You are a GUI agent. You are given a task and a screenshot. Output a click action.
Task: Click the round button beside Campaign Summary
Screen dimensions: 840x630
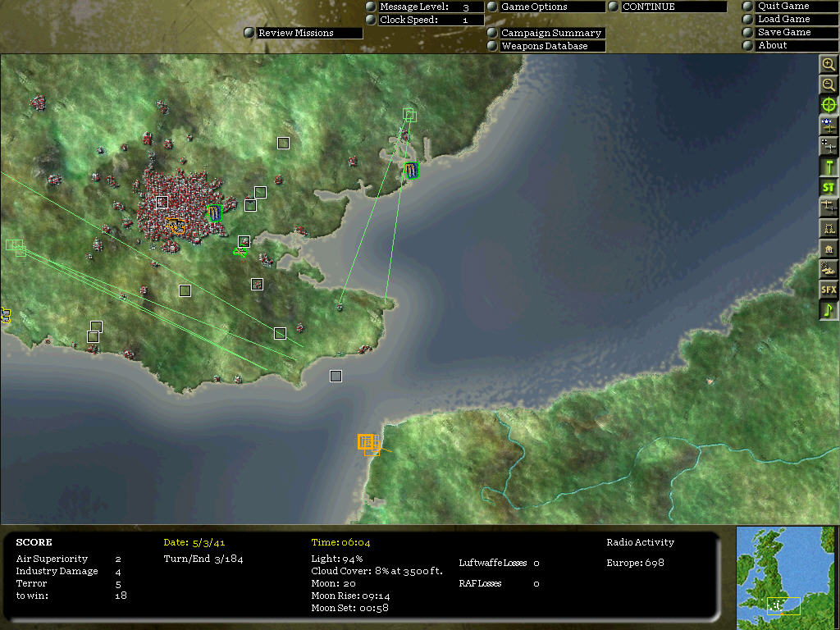pos(492,33)
